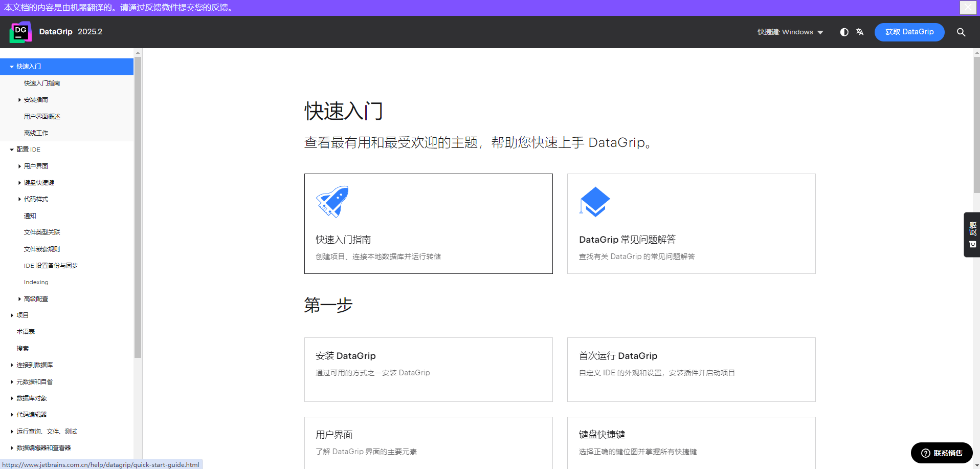Expand the 键盘快捷键 sidebar item
This screenshot has width=980, height=469.
[19, 183]
